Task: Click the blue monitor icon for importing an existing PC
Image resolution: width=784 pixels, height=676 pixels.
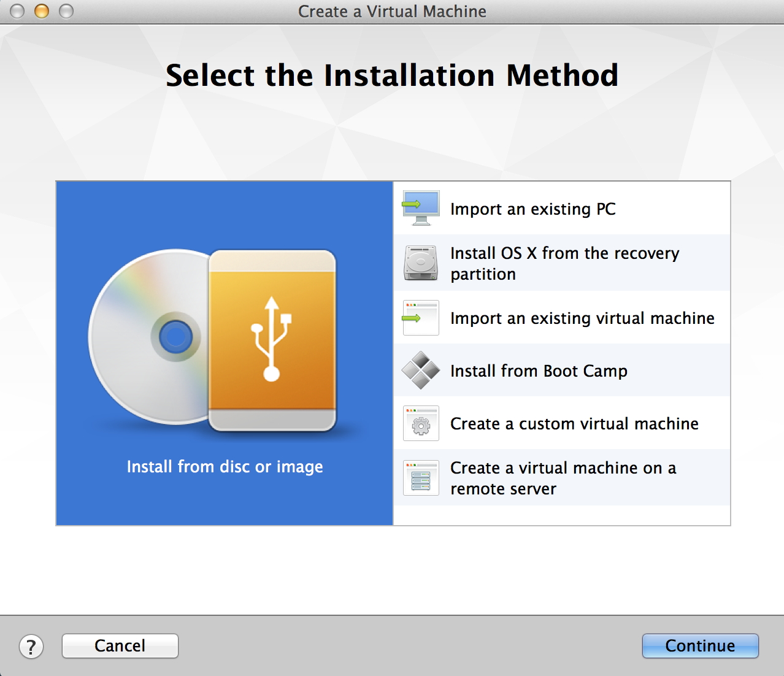Action: (420, 207)
